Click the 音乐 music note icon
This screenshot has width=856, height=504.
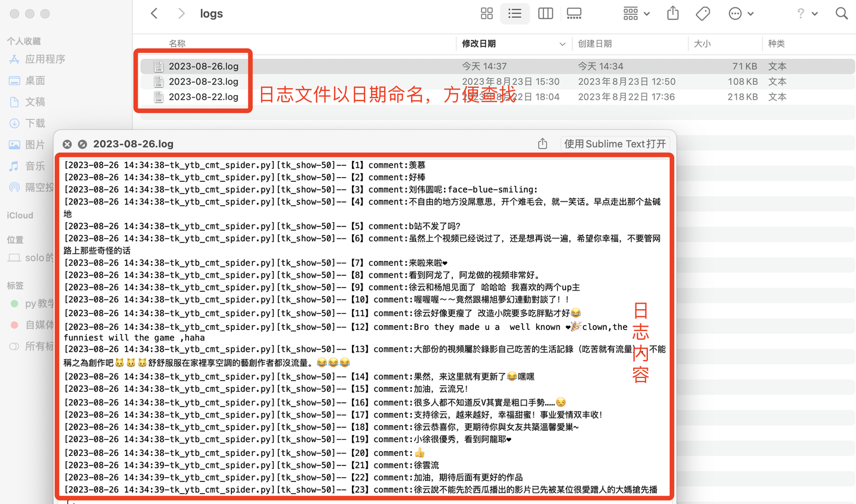pos(14,166)
